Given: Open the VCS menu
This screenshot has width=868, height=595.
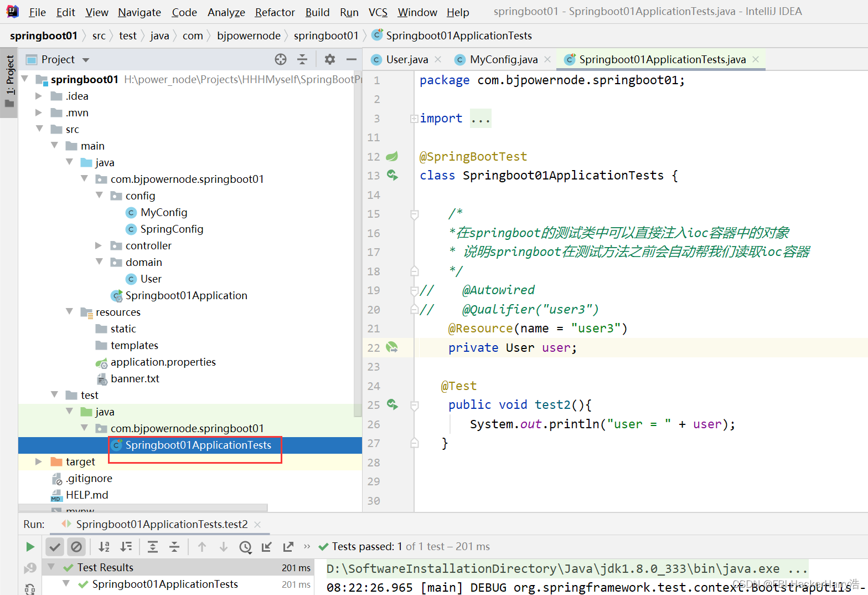Looking at the screenshot, I should pyautogui.click(x=378, y=12).
